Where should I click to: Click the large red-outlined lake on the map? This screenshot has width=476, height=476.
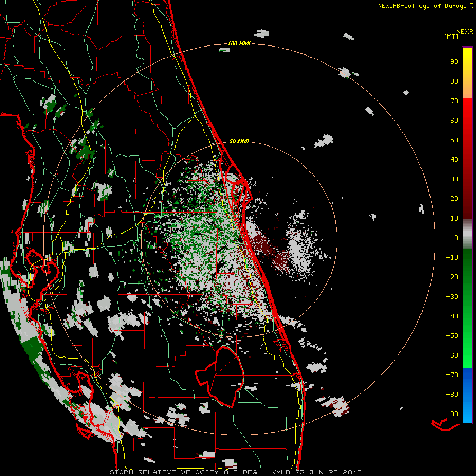click(x=221, y=377)
